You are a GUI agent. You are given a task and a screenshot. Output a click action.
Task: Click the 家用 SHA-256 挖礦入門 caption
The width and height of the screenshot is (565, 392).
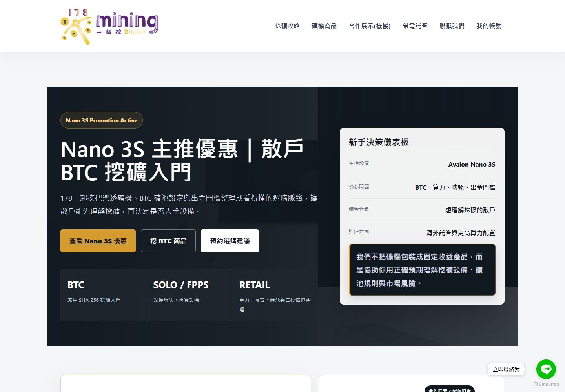coord(94,300)
